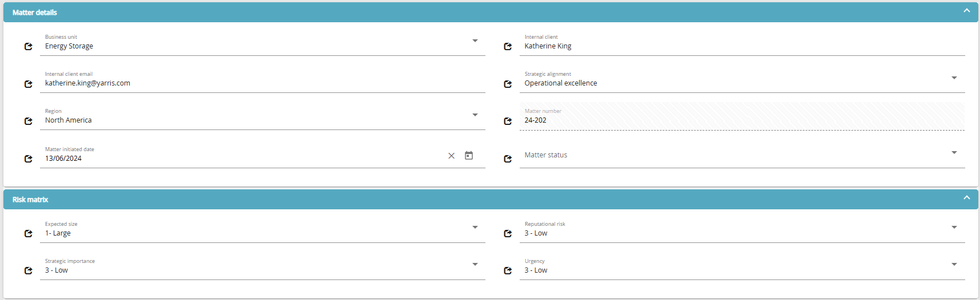This screenshot has width=980, height=300.
Task: Open the Strategic alignment dropdown arrow
Action: pyautogui.click(x=954, y=78)
